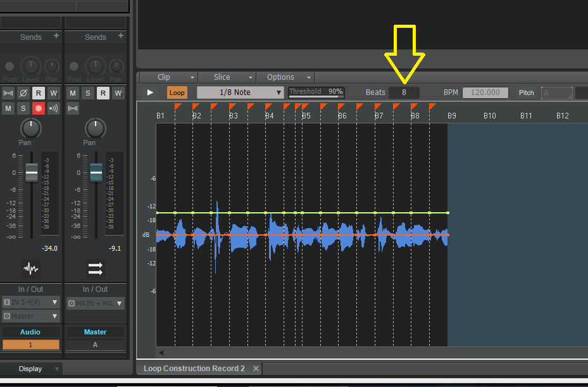Open the MAIN + MA output dropdown
The width and height of the screenshot is (588, 387).
pos(95,303)
